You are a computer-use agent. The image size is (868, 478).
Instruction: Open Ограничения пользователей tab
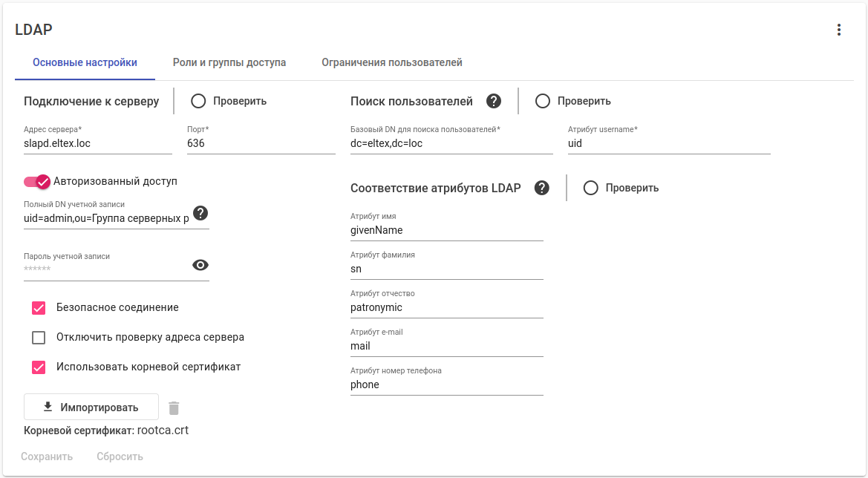click(x=392, y=62)
